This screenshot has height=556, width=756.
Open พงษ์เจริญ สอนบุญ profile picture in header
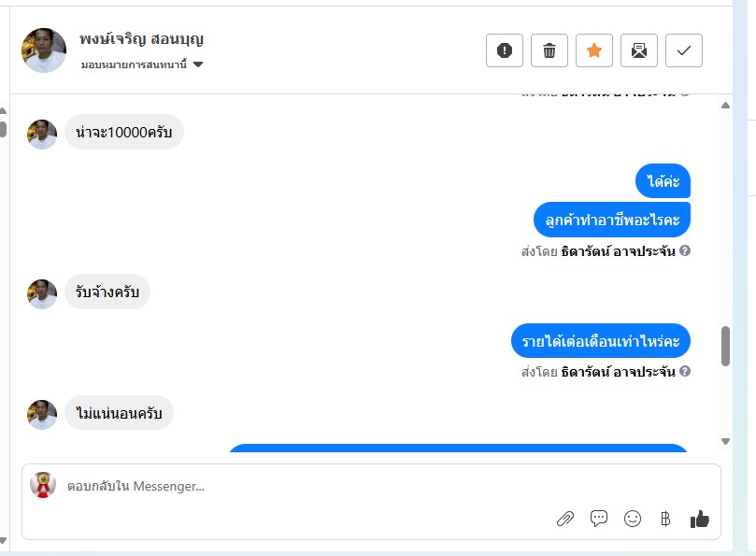[44, 50]
